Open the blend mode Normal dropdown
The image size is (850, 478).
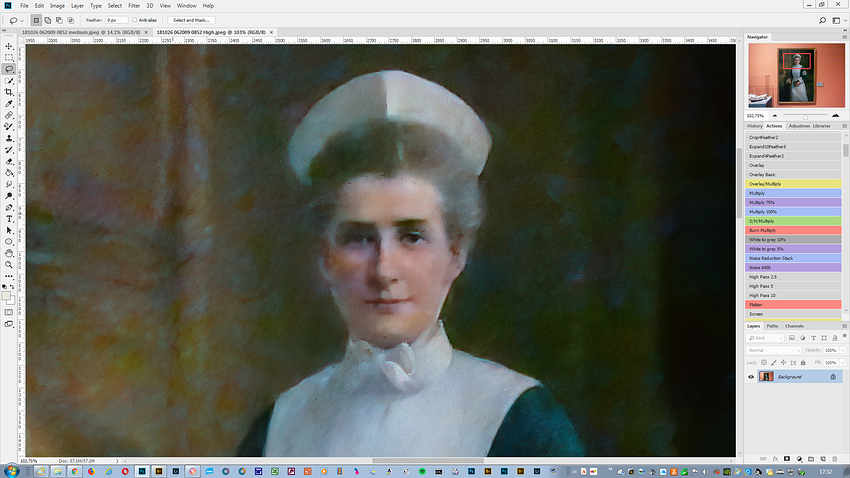pyautogui.click(x=774, y=350)
